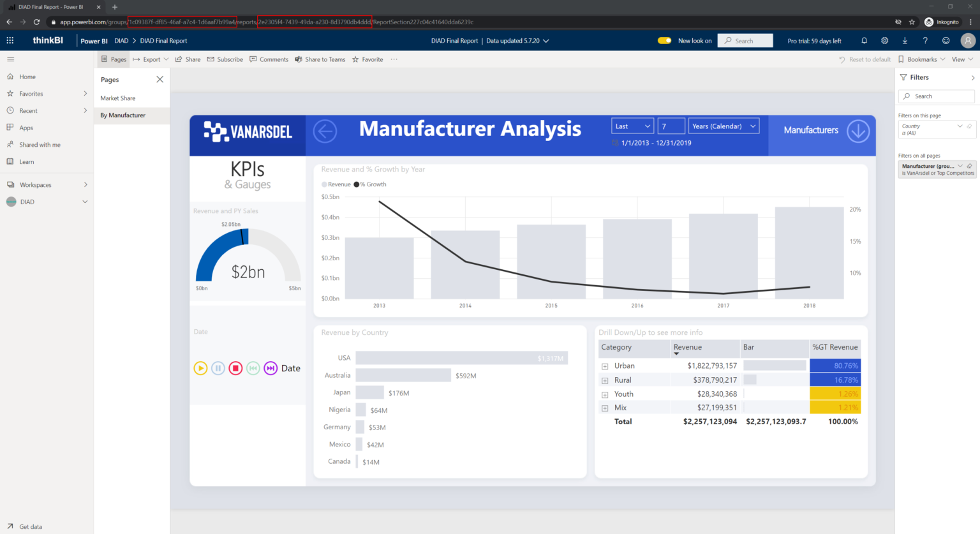Open Power BI notifications bell
Screen dimensions: 980x534
tap(864, 40)
